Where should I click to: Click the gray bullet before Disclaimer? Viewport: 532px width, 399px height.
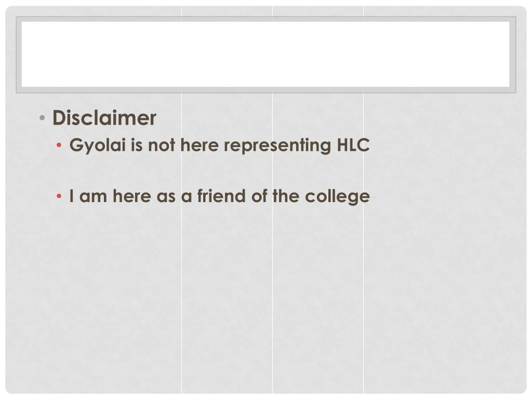click(x=42, y=118)
